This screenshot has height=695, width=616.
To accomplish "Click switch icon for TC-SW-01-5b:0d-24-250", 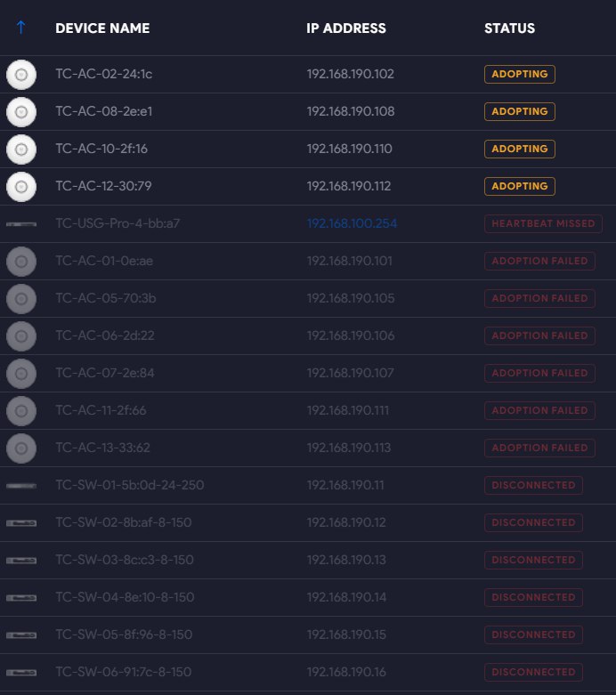I will (x=21, y=486).
